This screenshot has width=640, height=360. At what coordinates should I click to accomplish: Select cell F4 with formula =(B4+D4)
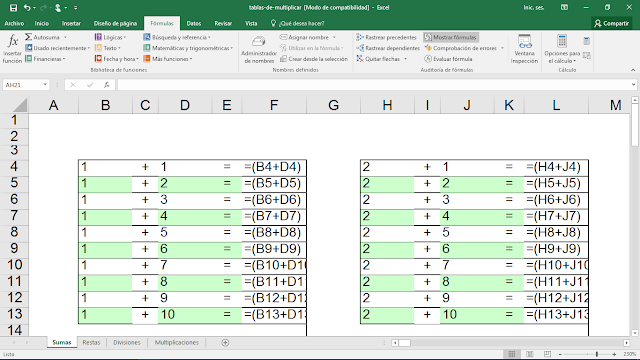pos(274,167)
